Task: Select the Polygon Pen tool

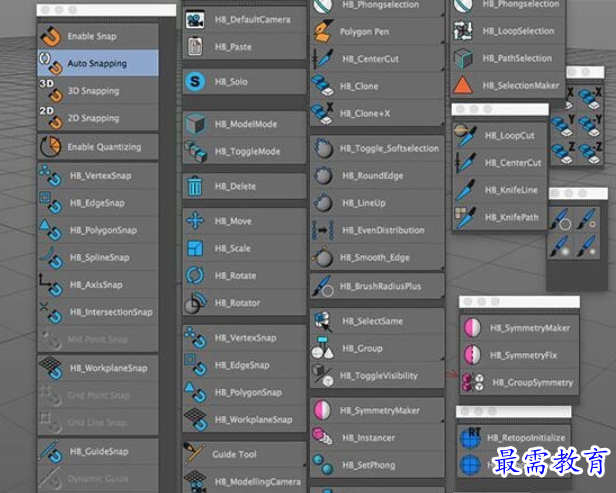Action: click(x=363, y=32)
